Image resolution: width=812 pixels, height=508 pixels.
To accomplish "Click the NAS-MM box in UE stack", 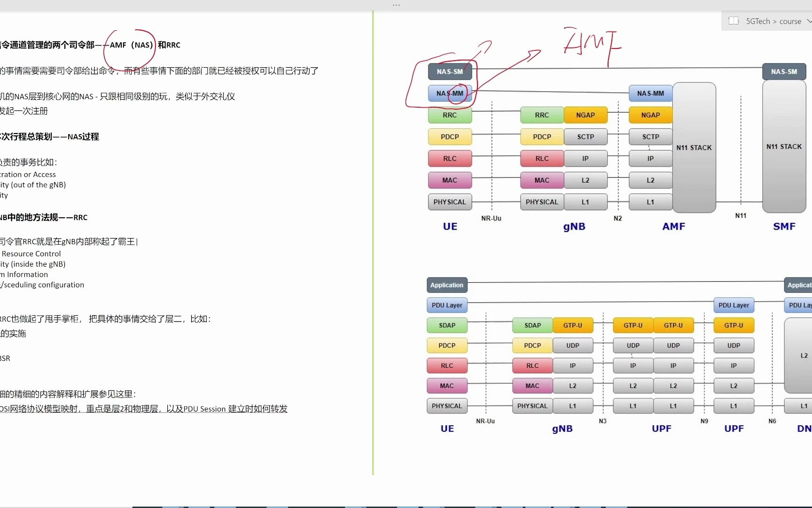I will (x=450, y=93).
